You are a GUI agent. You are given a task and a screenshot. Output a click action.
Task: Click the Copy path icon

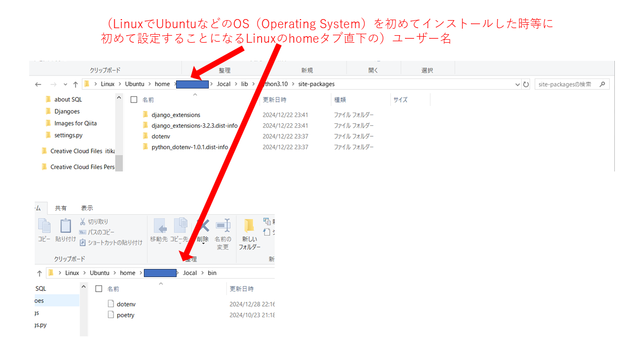83,232
